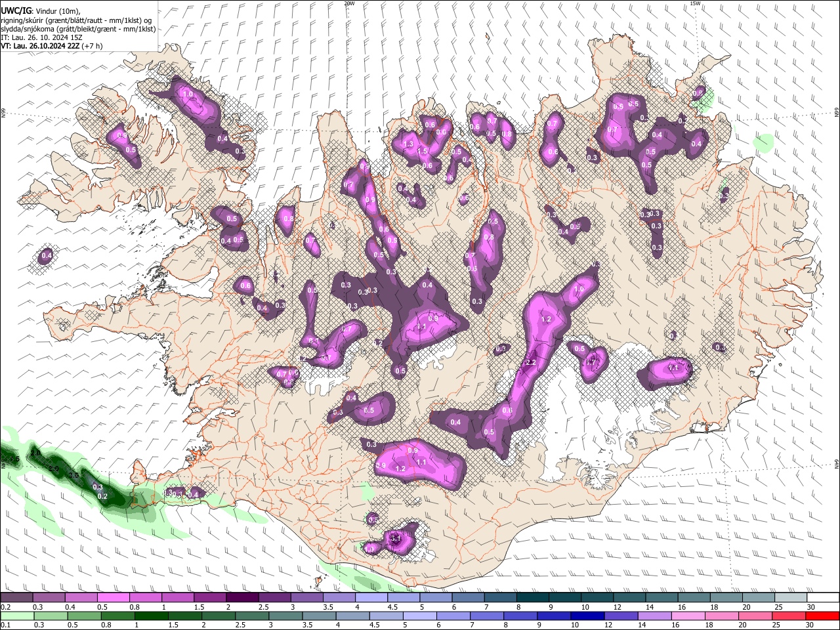Pick the dark teal 8–9 swatch, upper scale
The height and width of the screenshot is (630, 840).
pos(532,597)
